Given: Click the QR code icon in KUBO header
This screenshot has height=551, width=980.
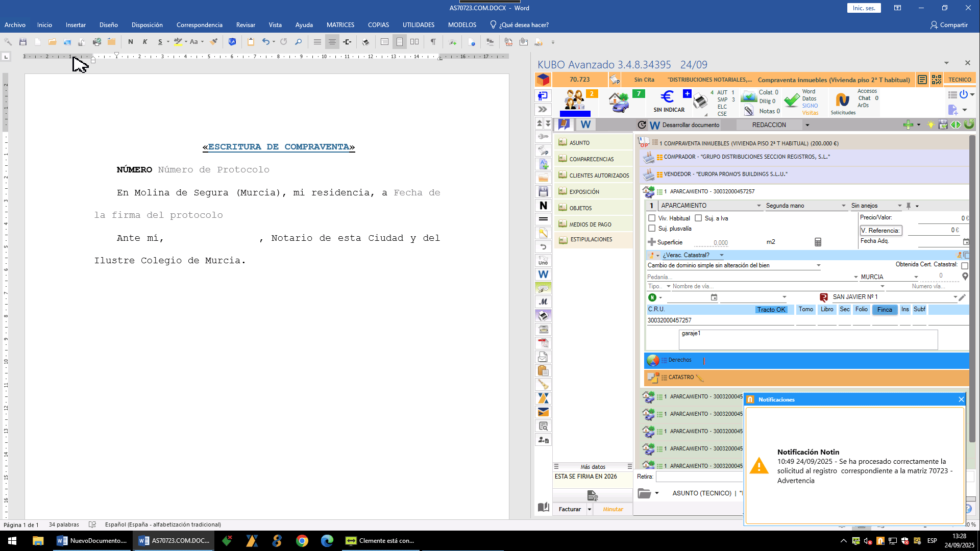Looking at the screenshot, I should pyautogui.click(x=936, y=80).
